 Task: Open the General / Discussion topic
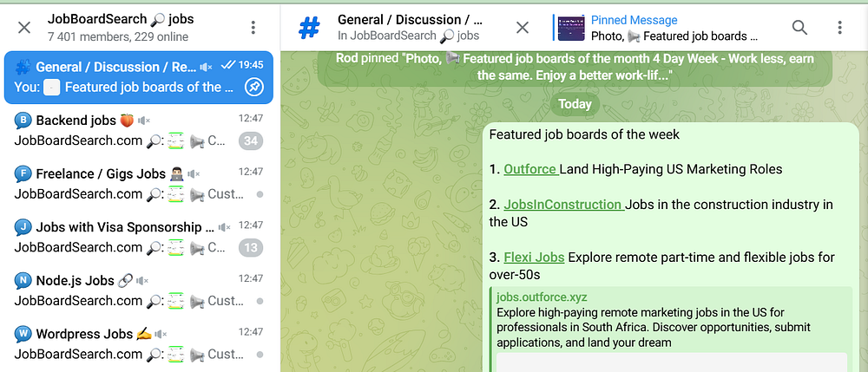click(x=138, y=77)
